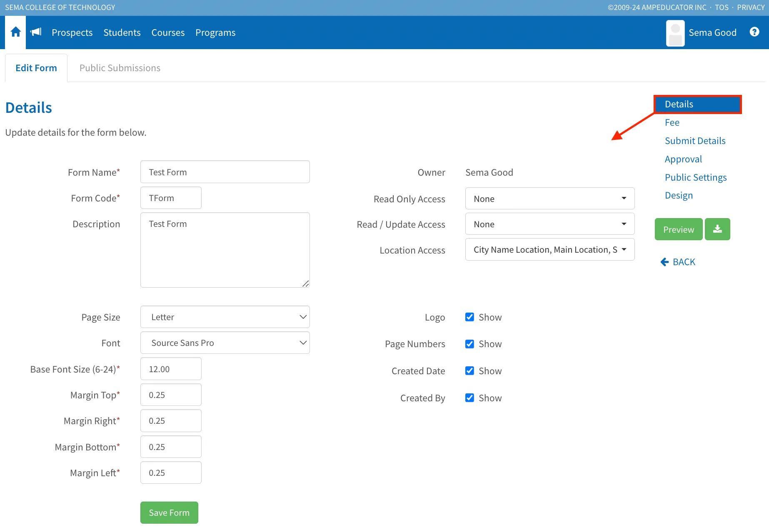Open the Font dropdown
This screenshot has width=769, height=532.
225,343
